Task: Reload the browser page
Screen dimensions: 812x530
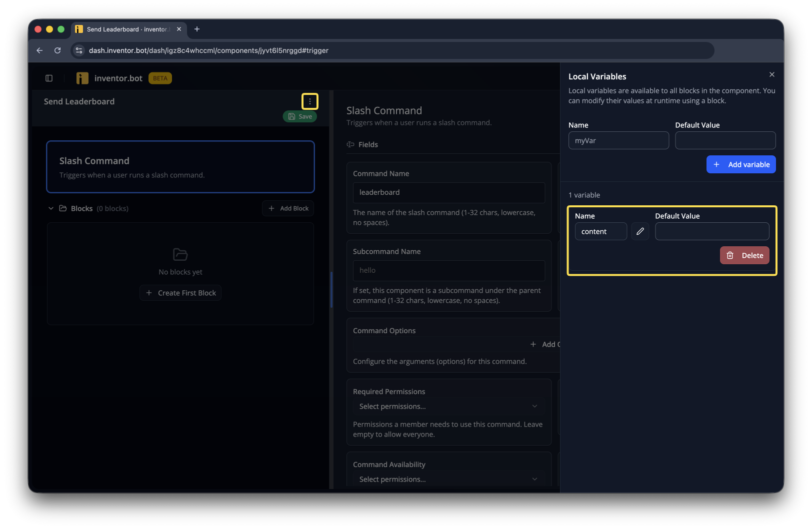Action: (x=57, y=50)
